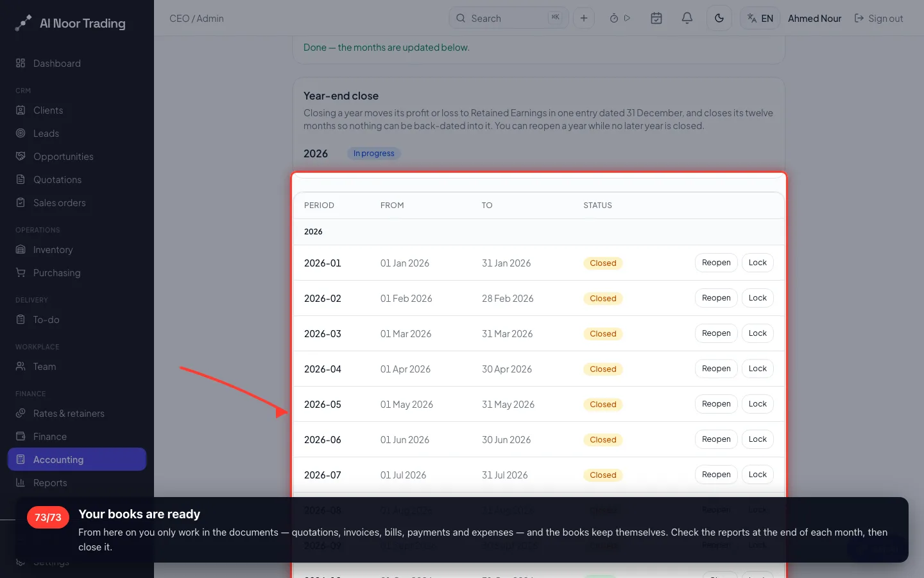Reopen period 2026-03
Screen dimensions: 924x578
pos(716,333)
